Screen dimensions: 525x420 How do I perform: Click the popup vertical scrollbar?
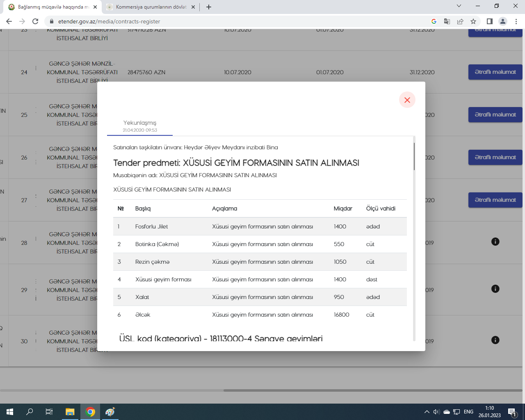(414, 156)
